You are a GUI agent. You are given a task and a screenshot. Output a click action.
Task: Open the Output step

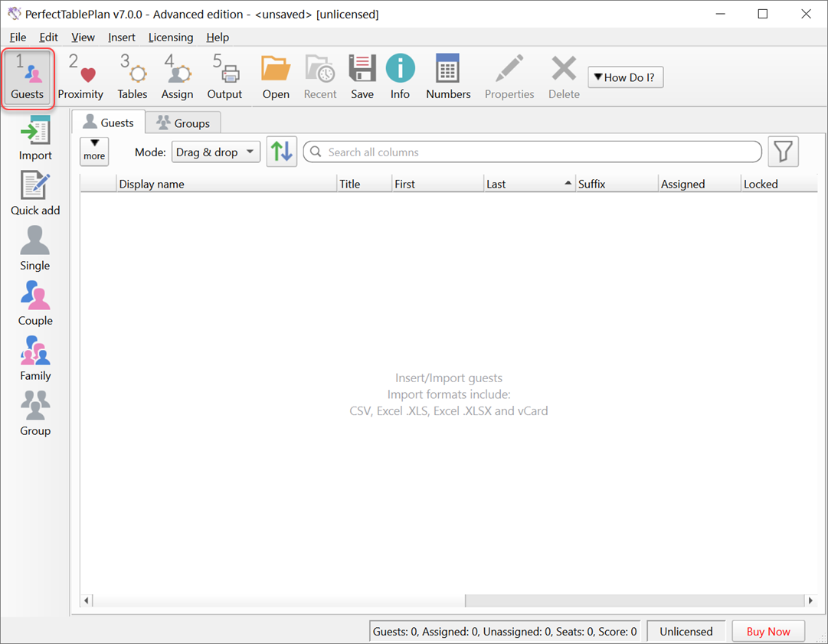(x=224, y=75)
